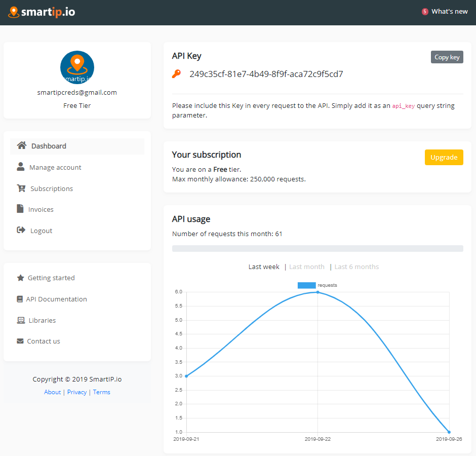Select the API key value text
Image resolution: width=476 pixels, height=456 pixels.
[266, 74]
